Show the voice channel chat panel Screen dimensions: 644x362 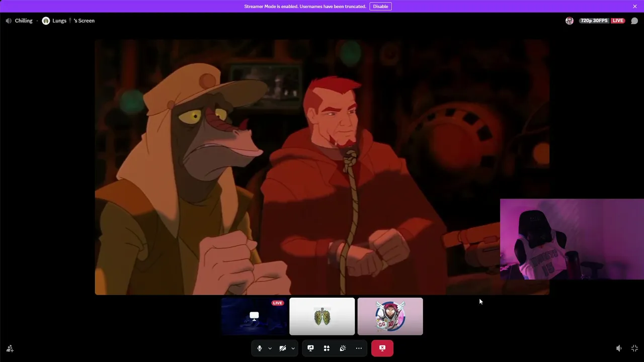634,21
